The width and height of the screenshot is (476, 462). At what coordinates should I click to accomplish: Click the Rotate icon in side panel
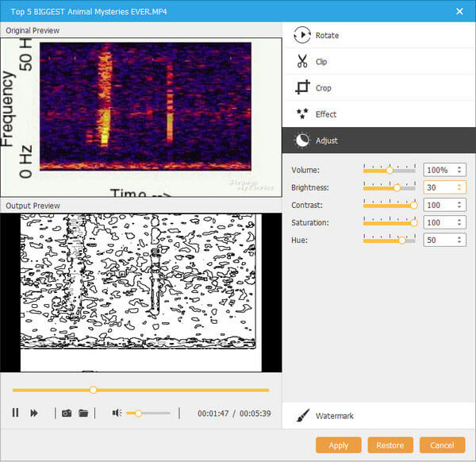pos(301,35)
